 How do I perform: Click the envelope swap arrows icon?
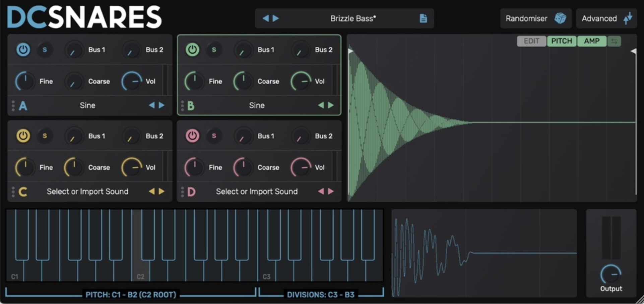(x=614, y=41)
